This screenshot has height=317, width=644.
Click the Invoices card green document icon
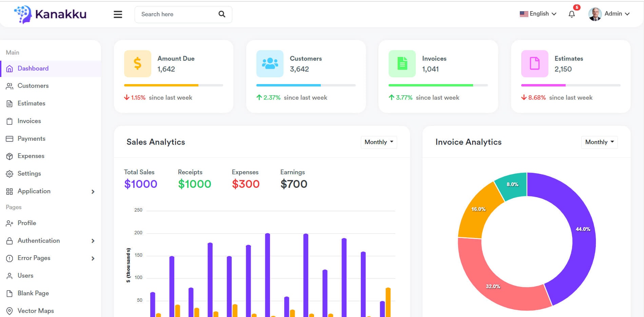point(402,63)
